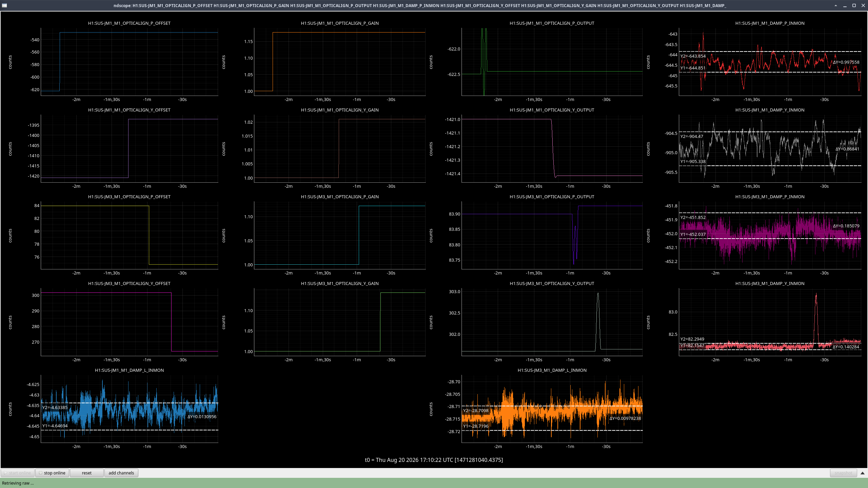Shade the window with title bar up-arrow
Screen dimensions: 868x488
coord(836,5)
